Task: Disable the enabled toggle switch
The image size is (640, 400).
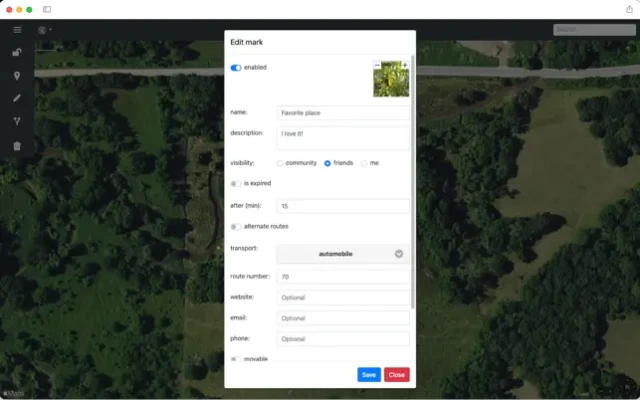Action: tap(236, 68)
